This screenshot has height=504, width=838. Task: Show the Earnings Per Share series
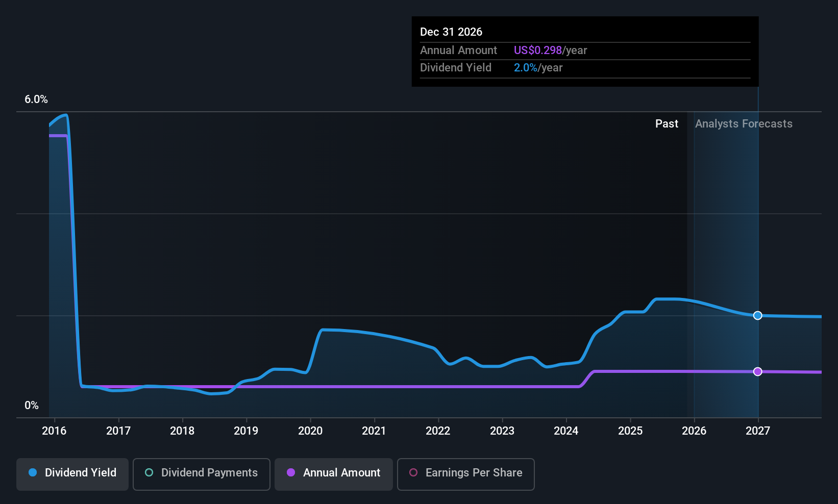(465, 474)
